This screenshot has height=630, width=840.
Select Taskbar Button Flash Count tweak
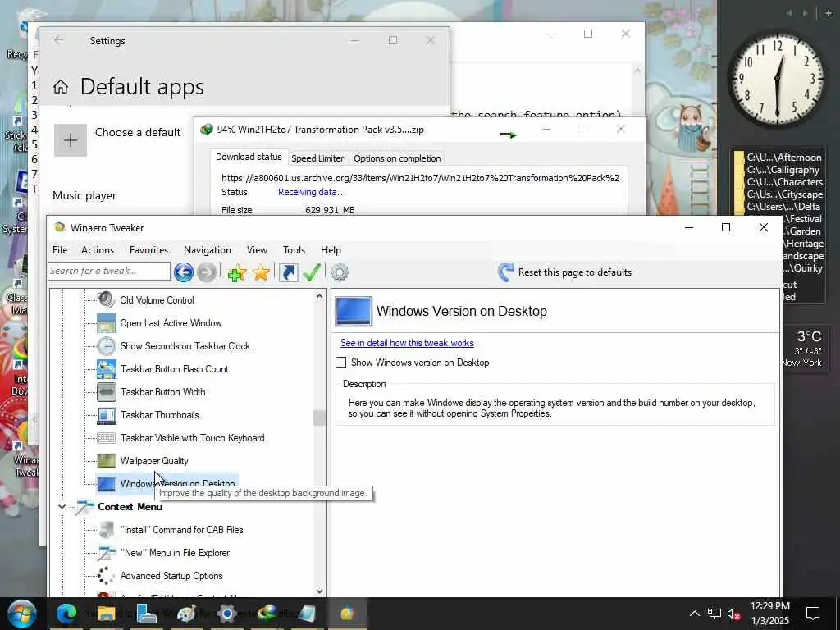click(x=174, y=369)
